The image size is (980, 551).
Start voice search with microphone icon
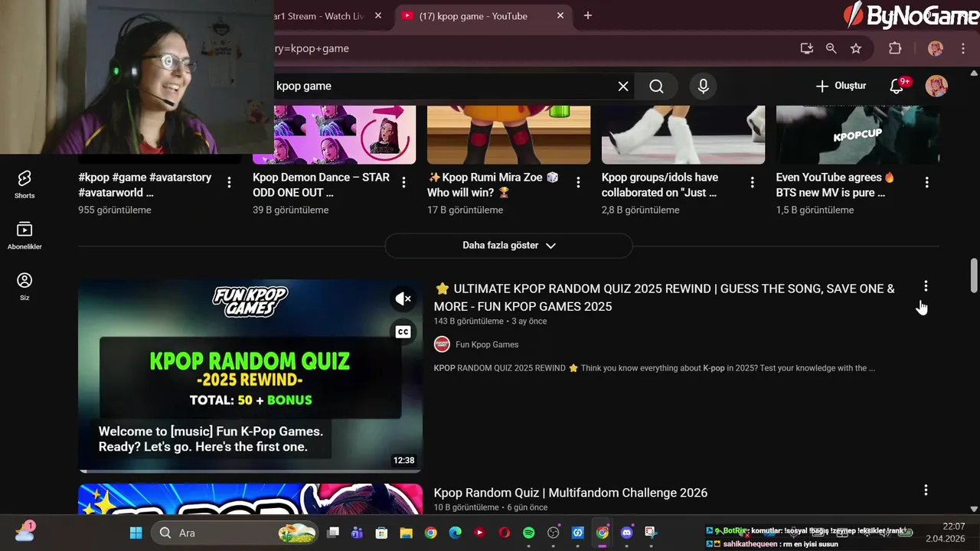(704, 86)
